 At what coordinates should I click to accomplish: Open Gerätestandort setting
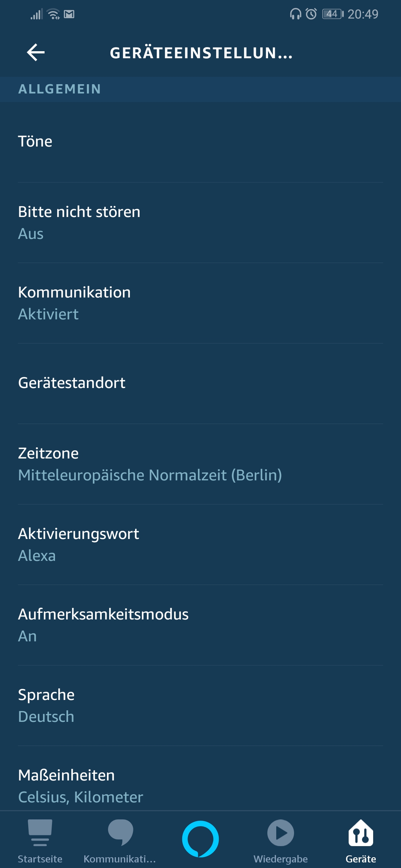tap(200, 383)
